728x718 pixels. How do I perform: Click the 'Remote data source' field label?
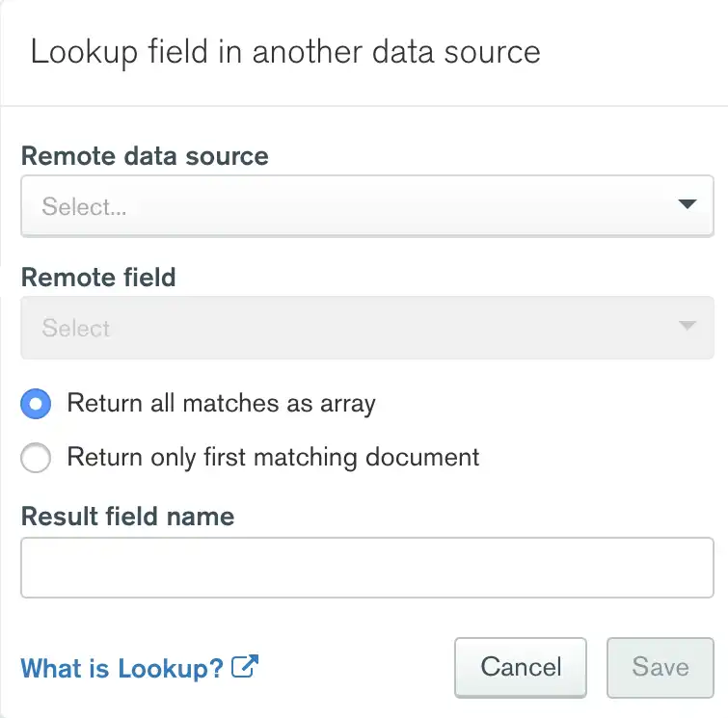(145, 156)
